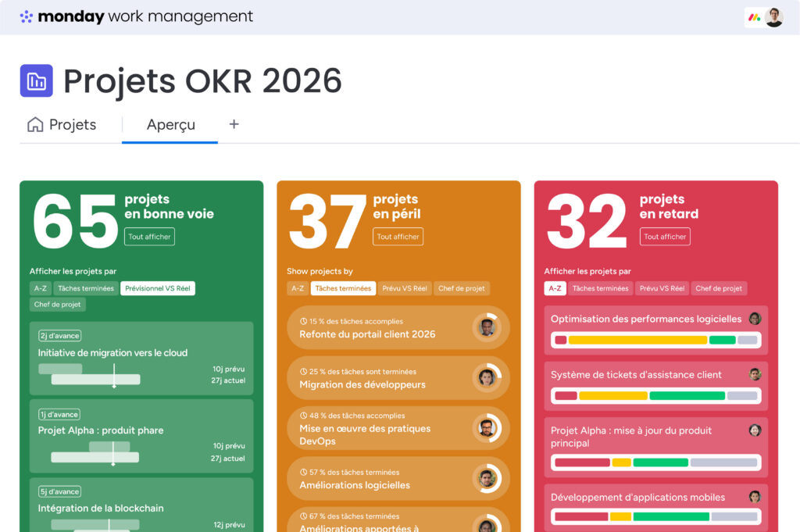Add a new view with plus icon
The width and height of the screenshot is (800, 532).
coord(234,124)
